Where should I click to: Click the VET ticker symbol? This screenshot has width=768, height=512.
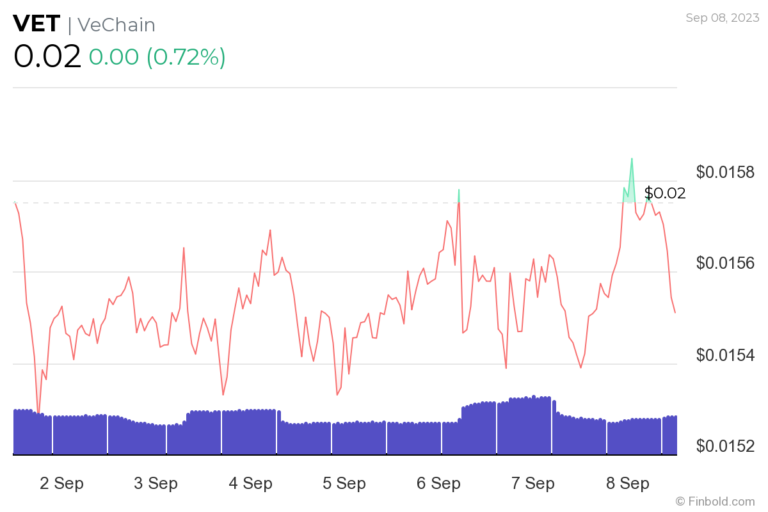37,24
